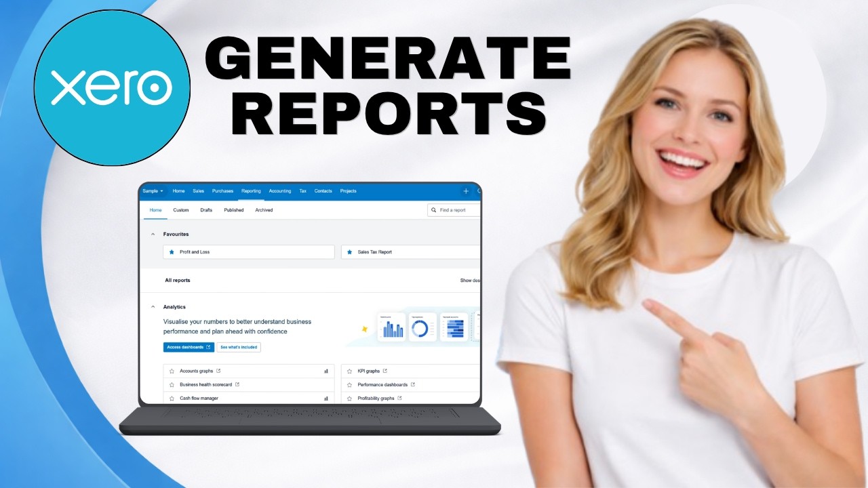The height and width of the screenshot is (488, 868).
Task: Click the bar chart dashboard preview card
Action: click(x=392, y=327)
